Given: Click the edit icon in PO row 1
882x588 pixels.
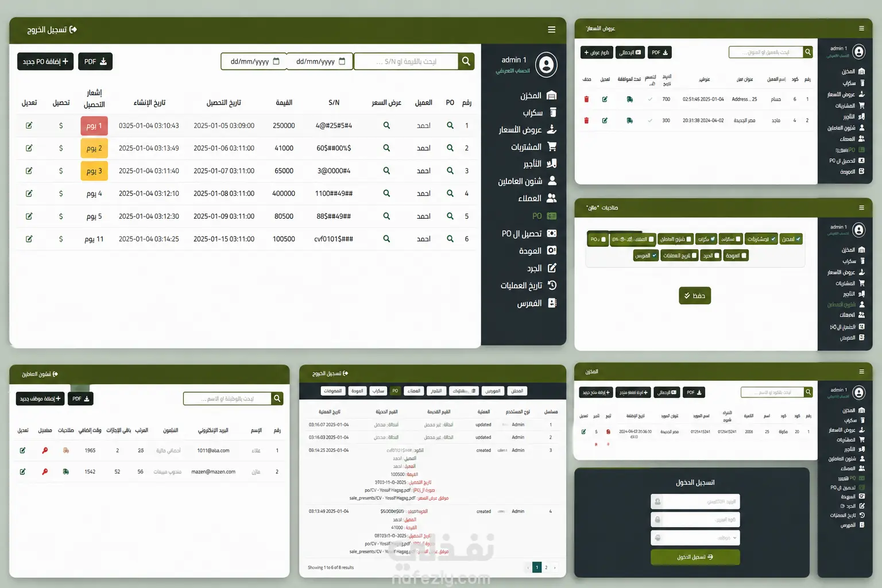Looking at the screenshot, I should click(29, 125).
